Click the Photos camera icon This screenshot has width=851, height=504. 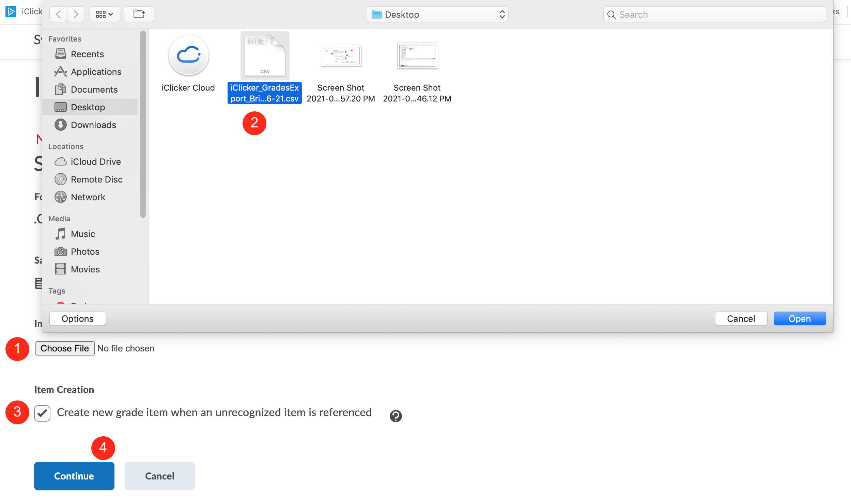pos(61,251)
